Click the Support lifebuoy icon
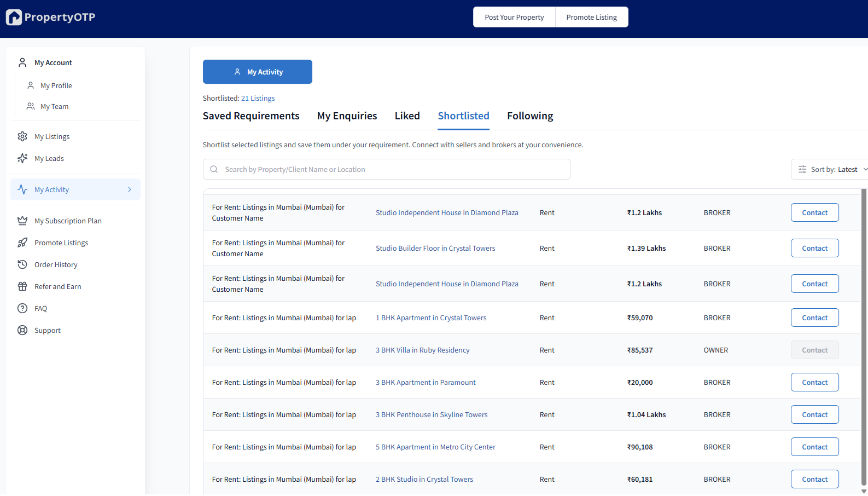Screen dimensions: 868x496 (x=22, y=330)
